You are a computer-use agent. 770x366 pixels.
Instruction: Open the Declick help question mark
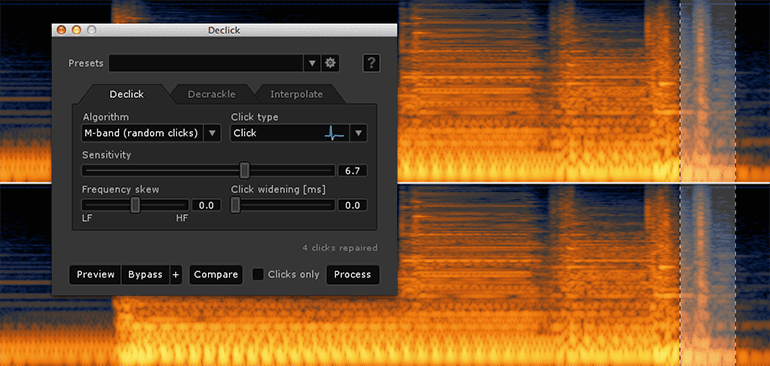(371, 63)
